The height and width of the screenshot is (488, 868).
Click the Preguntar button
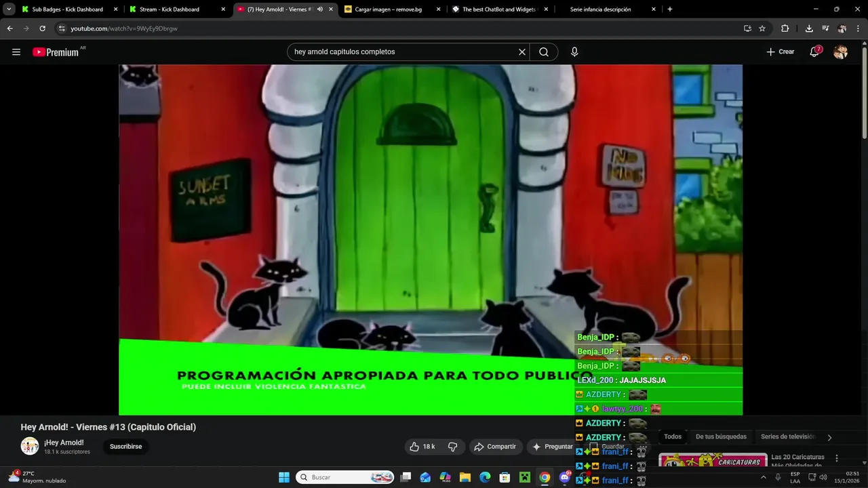[553, 447]
